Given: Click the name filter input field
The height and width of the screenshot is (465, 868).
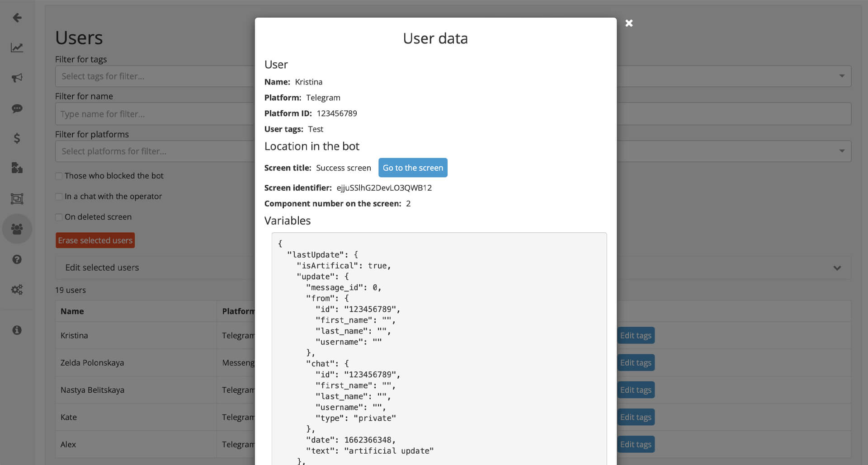Looking at the screenshot, I should coord(136,114).
